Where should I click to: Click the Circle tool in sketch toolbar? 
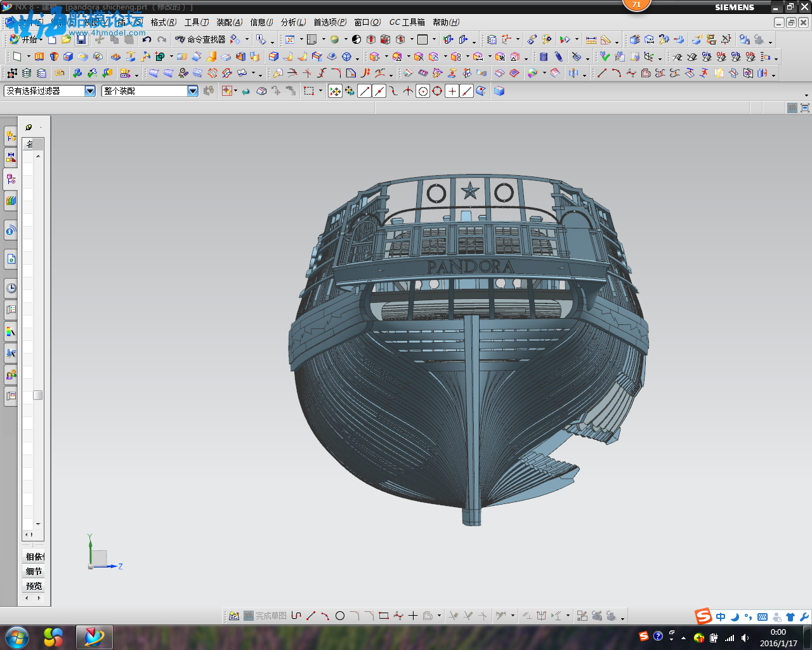click(340, 616)
